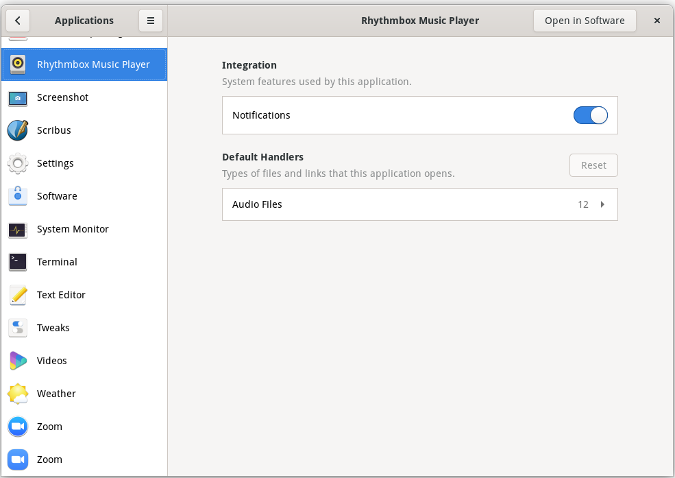This screenshot has height=478, width=675.
Task: Go back with the arrow button
Action: pyautogui.click(x=18, y=20)
